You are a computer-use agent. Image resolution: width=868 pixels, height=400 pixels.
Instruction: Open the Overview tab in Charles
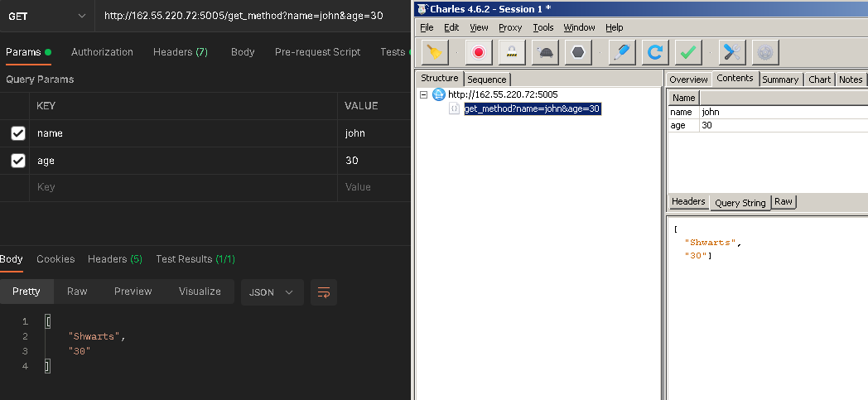pyautogui.click(x=688, y=80)
